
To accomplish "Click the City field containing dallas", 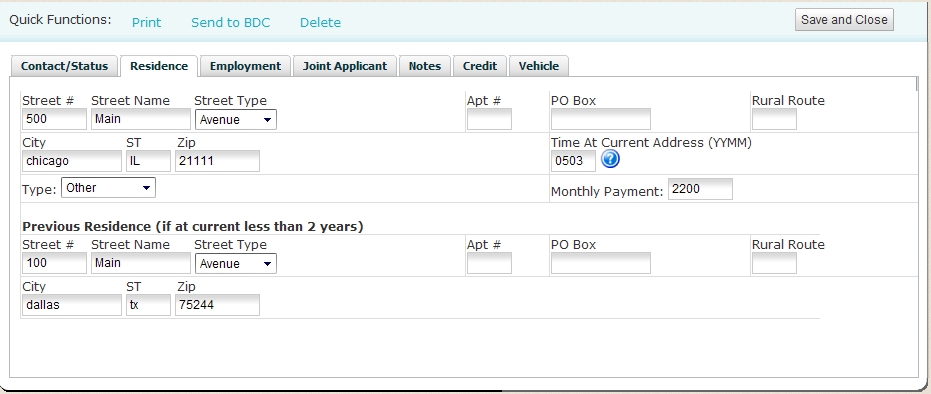I will [72, 305].
